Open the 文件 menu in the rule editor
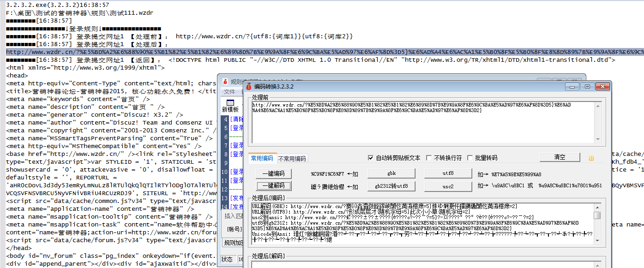The height and width of the screenshot is (268, 644). pos(229,92)
